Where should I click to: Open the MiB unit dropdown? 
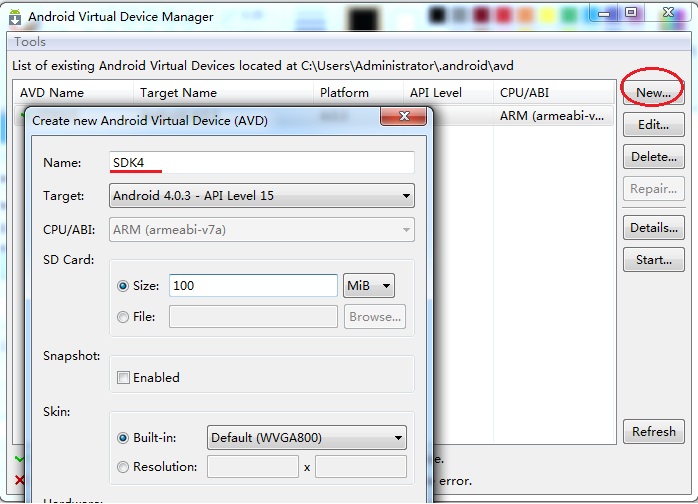pos(369,285)
